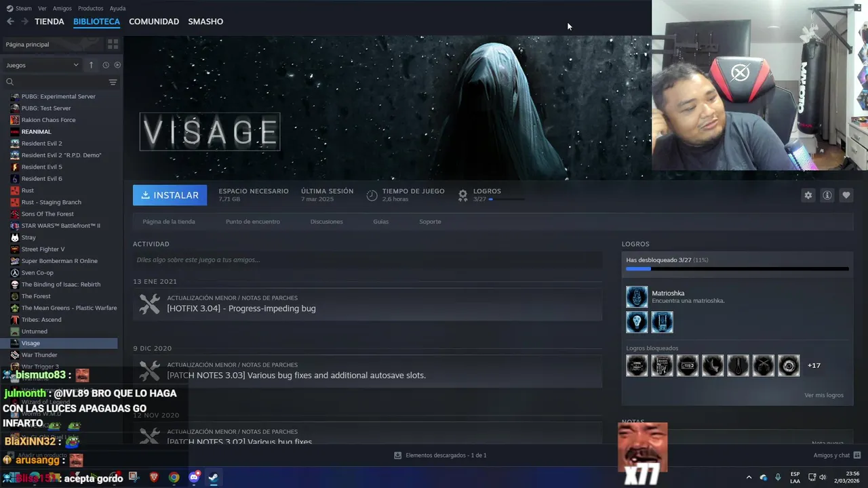Switch to the BIBLIOTECA tab

pyautogui.click(x=96, y=22)
